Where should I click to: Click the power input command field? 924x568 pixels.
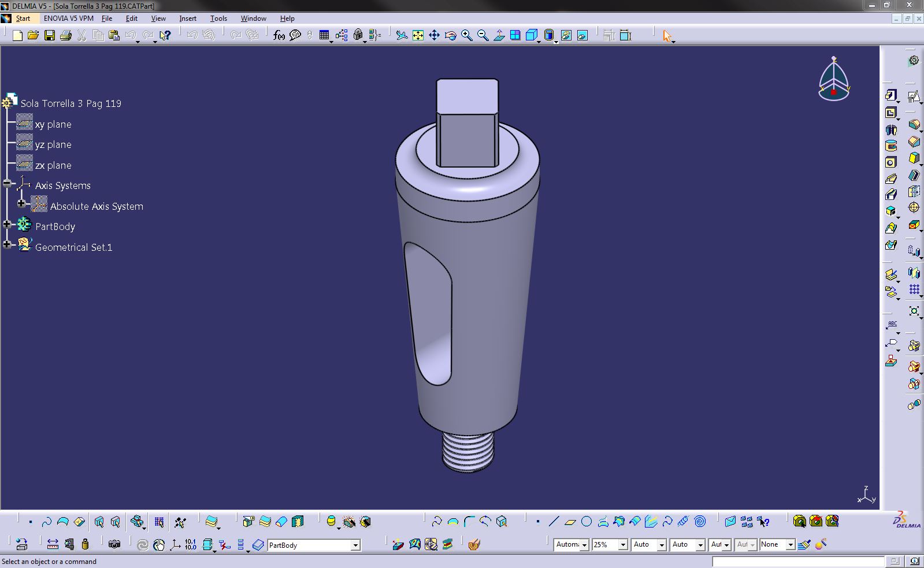click(x=798, y=561)
